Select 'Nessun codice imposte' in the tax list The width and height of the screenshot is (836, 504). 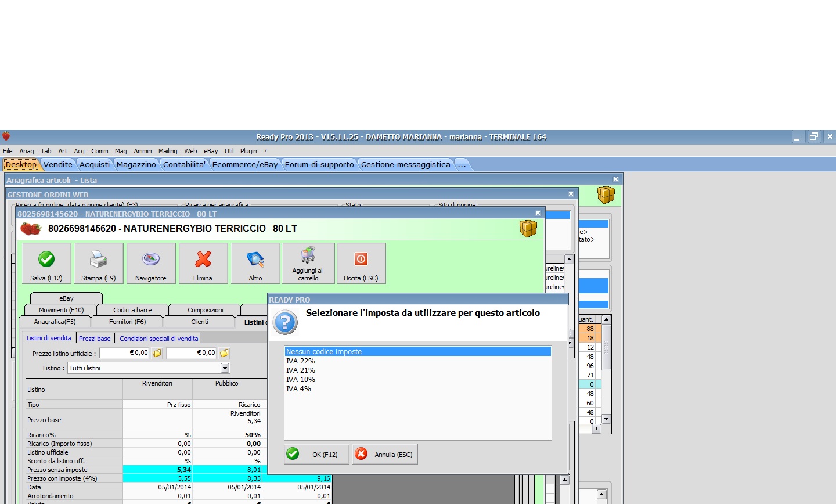(x=417, y=352)
